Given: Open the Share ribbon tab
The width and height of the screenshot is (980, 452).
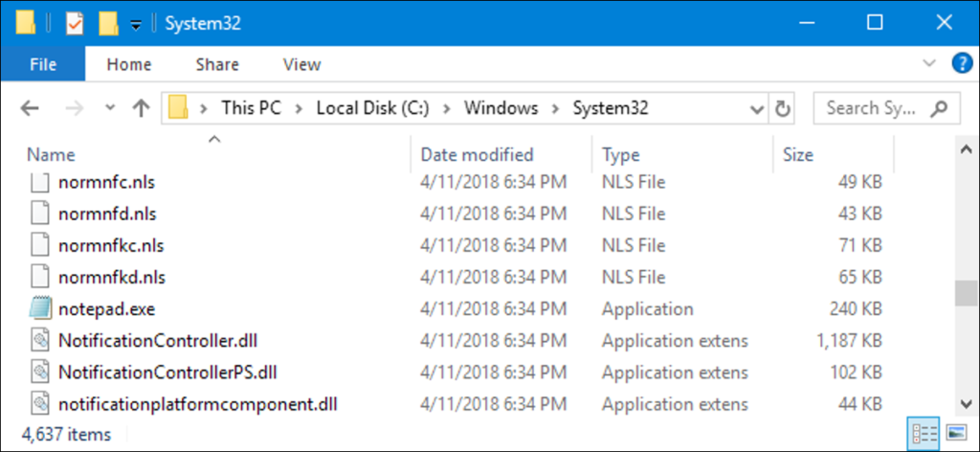Looking at the screenshot, I should pyautogui.click(x=217, y=65).
